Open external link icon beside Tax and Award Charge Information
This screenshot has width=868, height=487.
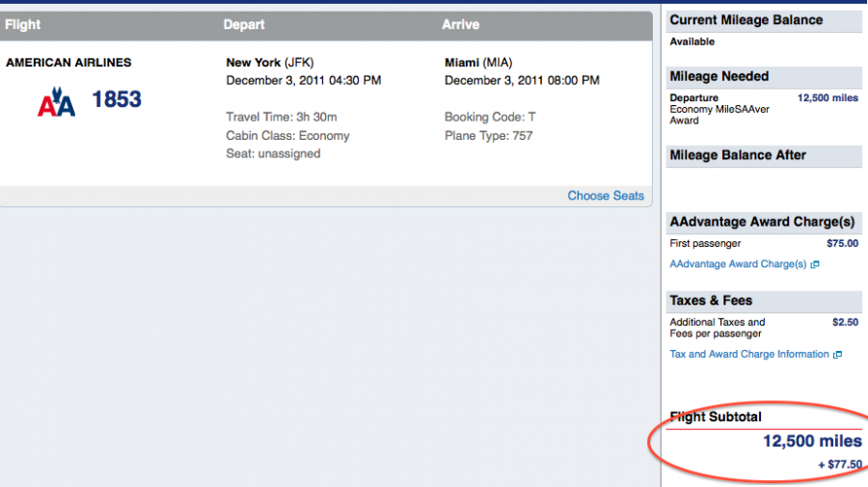click(x=837, y=355)
